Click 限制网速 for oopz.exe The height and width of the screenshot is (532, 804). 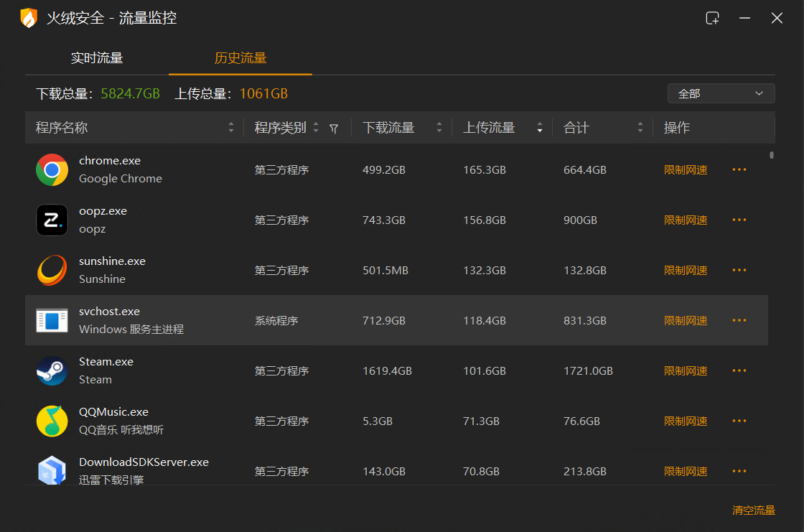(686, 220)
